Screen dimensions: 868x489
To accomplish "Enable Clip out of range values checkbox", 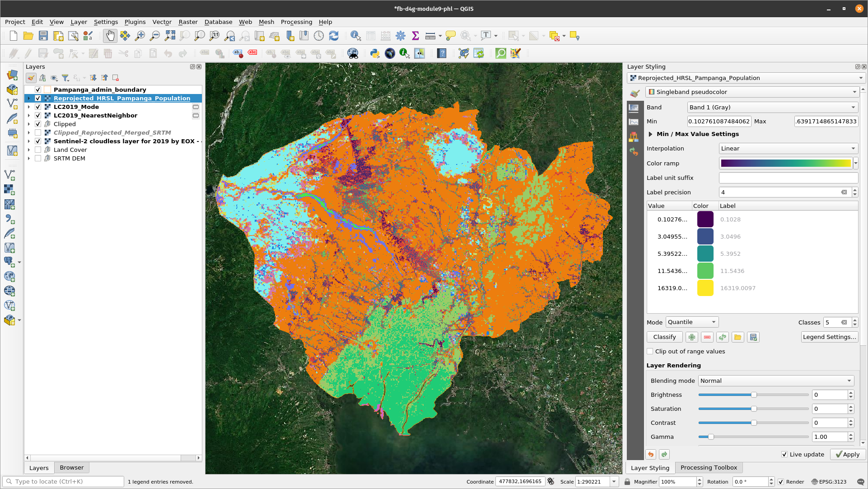I will [x=650, y=351].
